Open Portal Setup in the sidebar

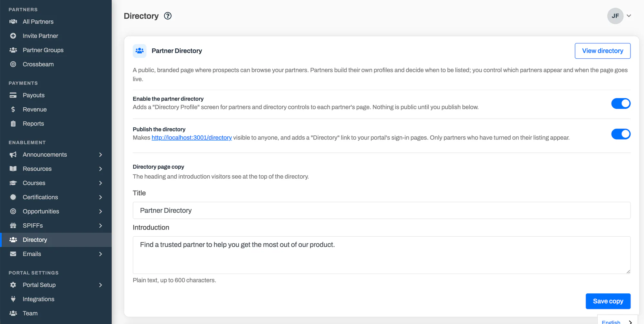(56, 285)
